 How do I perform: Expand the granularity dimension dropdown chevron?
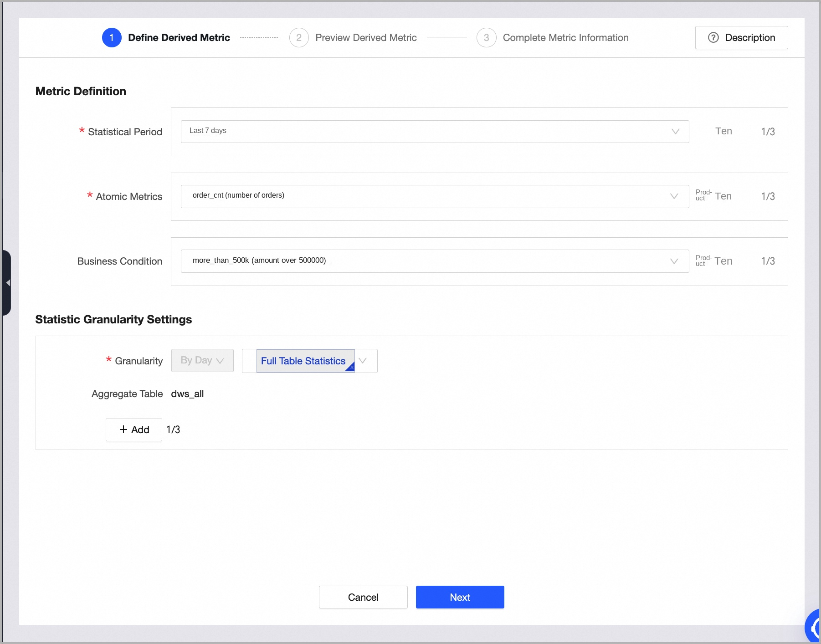363,361
